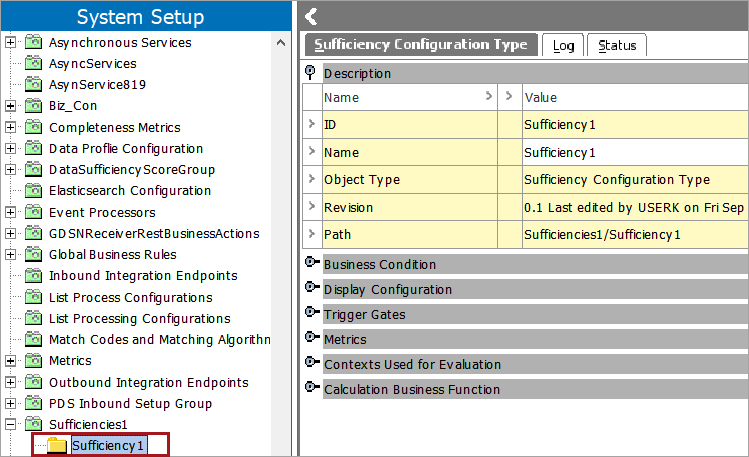This screenshot has width=749, height=457.
Task: Click the Name value field Sufficiency1
Action: (635, 152)
